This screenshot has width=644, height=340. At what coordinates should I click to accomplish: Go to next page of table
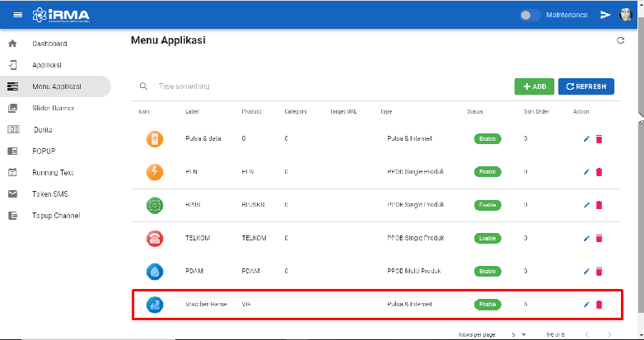[x=609, y=334]
